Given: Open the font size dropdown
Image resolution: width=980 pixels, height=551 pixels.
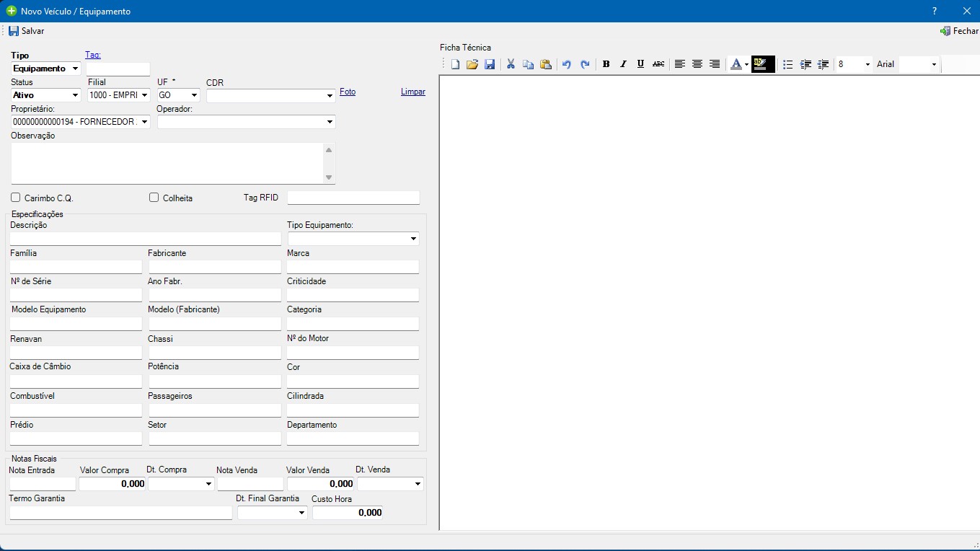Looking at the screenshot, I should tap(868, 64).
